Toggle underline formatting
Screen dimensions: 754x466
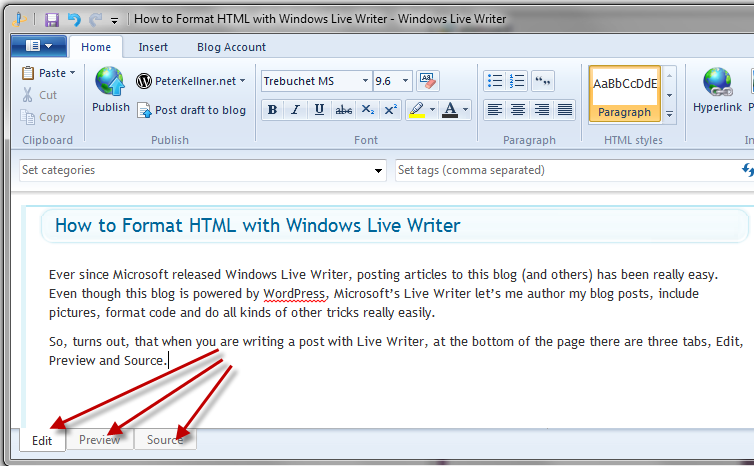click(x=319, y=110)
